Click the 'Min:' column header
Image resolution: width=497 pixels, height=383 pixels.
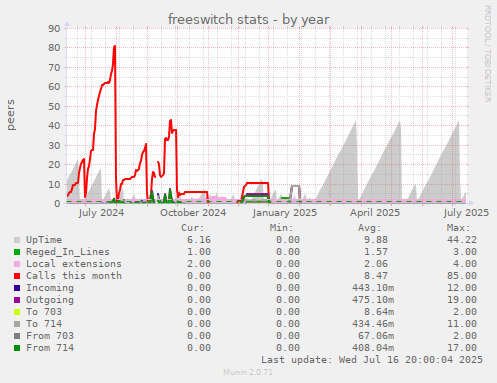[281, 228]
